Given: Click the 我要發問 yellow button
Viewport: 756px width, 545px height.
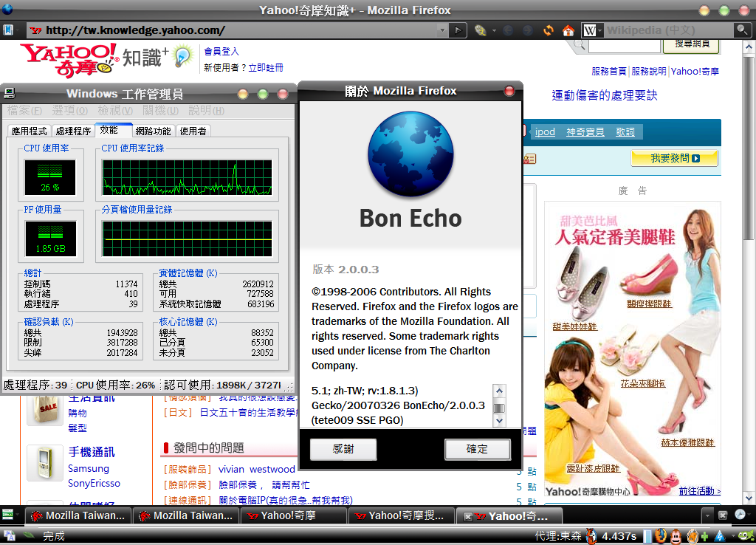Looking at the screenshot, I should pos(674,158).
